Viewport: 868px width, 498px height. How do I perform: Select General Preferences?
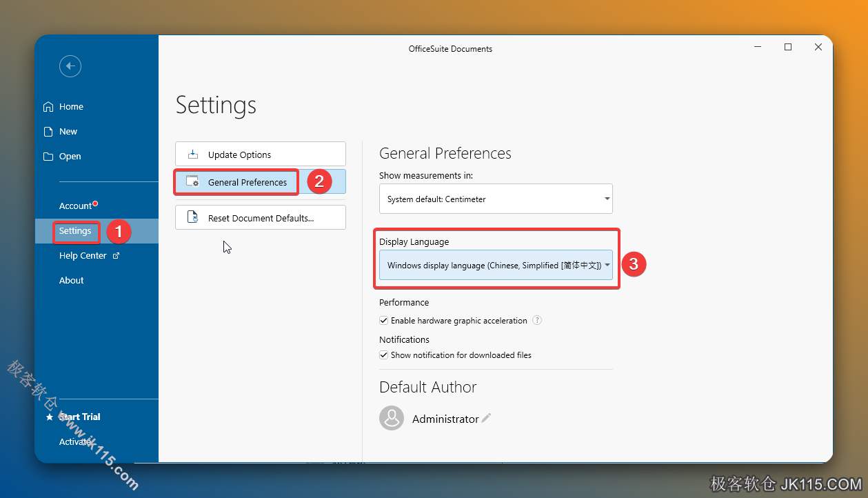point(261,182)
